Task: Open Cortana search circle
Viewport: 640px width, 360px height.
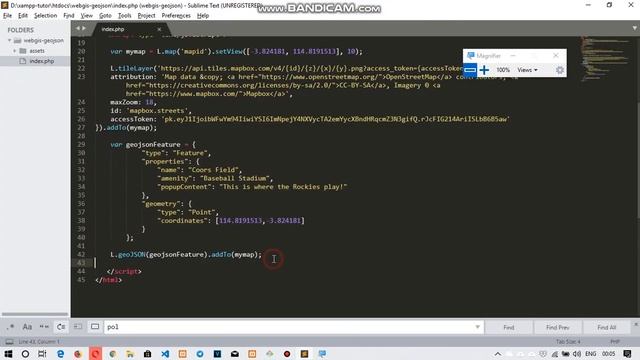Action: click(25, 353)
